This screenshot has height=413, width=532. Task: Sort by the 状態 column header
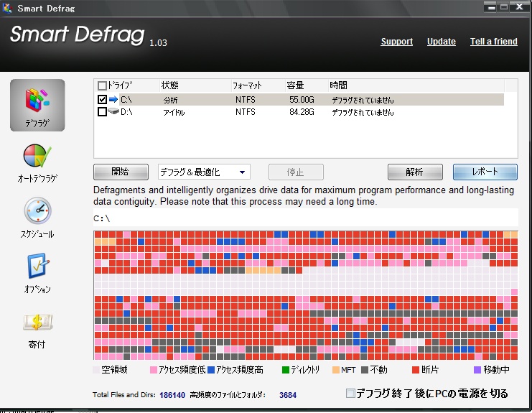tap(170, 85)
